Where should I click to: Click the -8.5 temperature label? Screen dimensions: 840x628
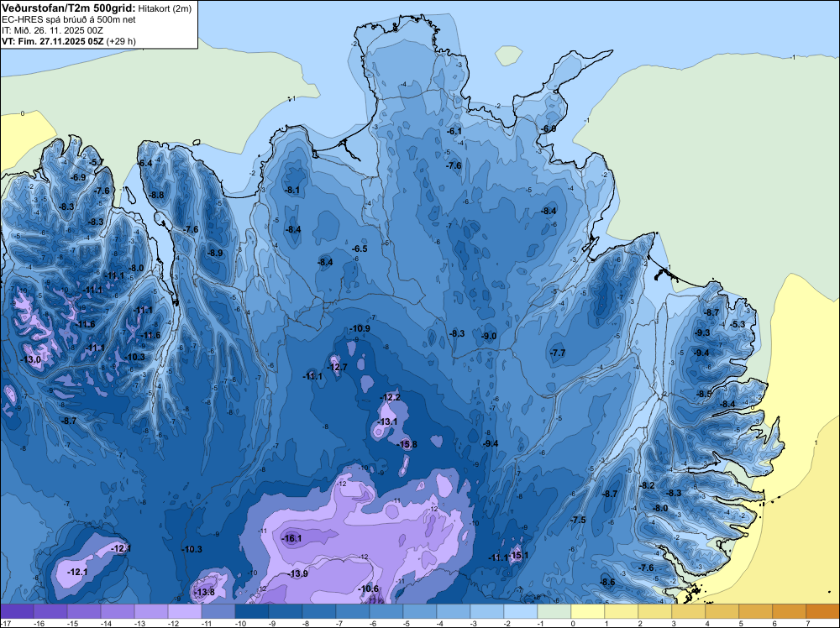(704, 394)
